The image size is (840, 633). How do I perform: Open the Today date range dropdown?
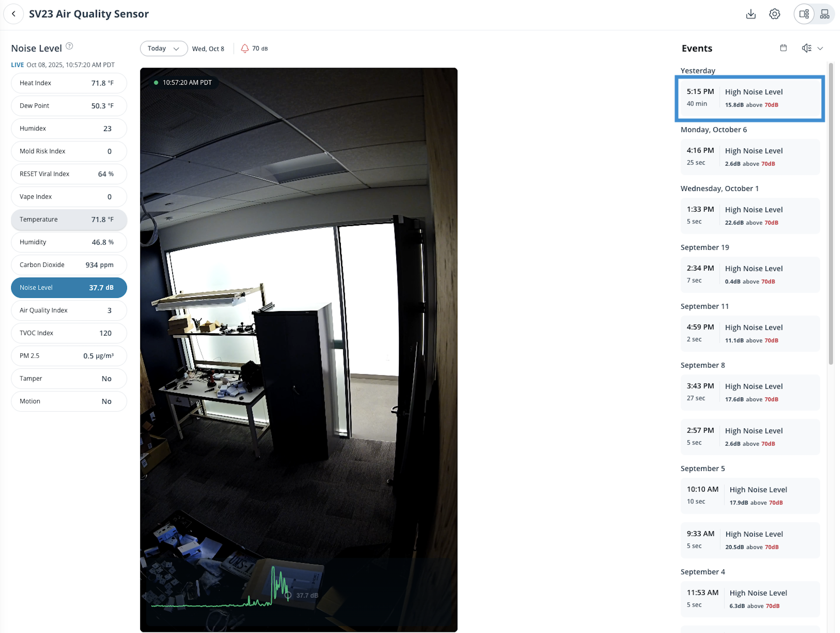163,49
